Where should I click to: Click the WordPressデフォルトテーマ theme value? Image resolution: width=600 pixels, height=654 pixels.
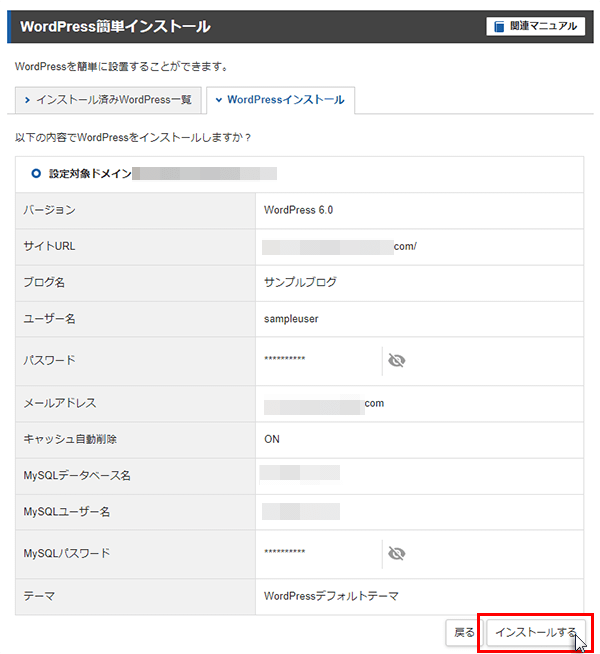pyautogui.click(x=331, y=596)
